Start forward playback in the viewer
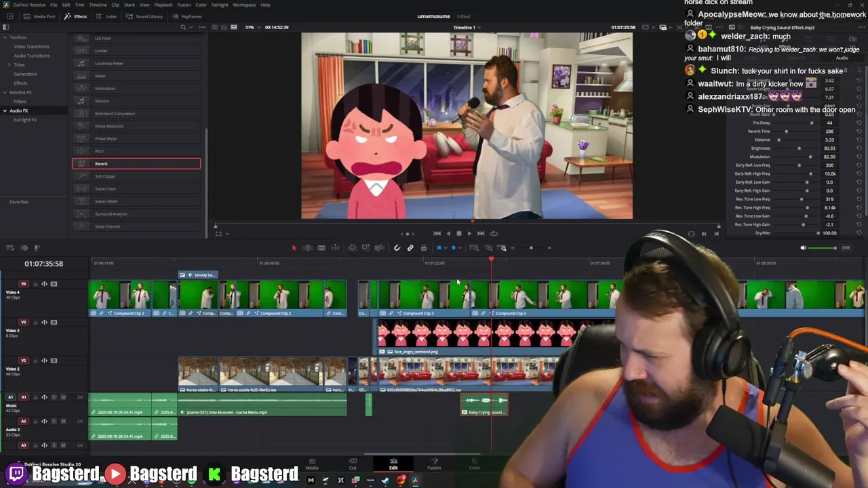 click(469, 233)
